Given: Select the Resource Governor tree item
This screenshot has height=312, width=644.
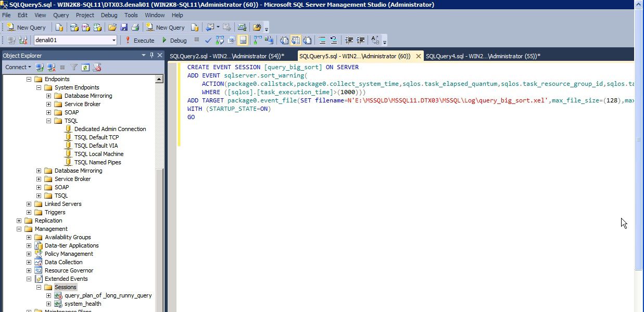Looking at the screenshot, I should point(69,270).
